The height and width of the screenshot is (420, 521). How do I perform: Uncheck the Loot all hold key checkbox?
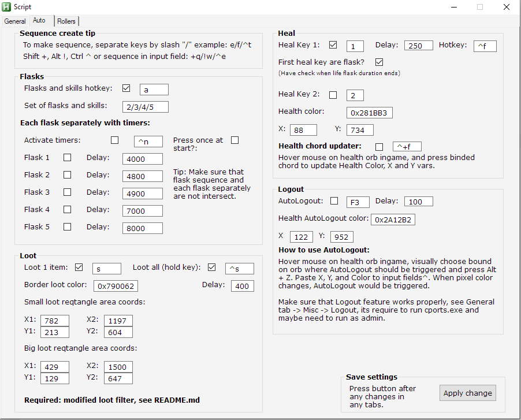pyautogui.click(x=211, y=267)
